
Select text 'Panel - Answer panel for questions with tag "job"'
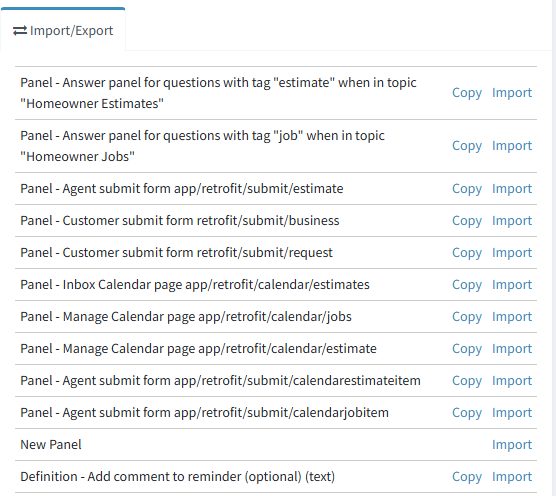tap(162, 136)
